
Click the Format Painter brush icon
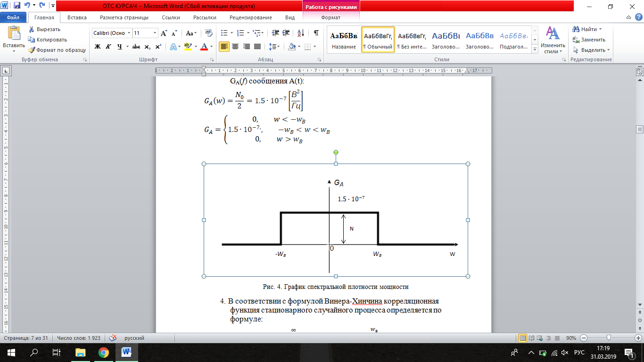[32, 50]
